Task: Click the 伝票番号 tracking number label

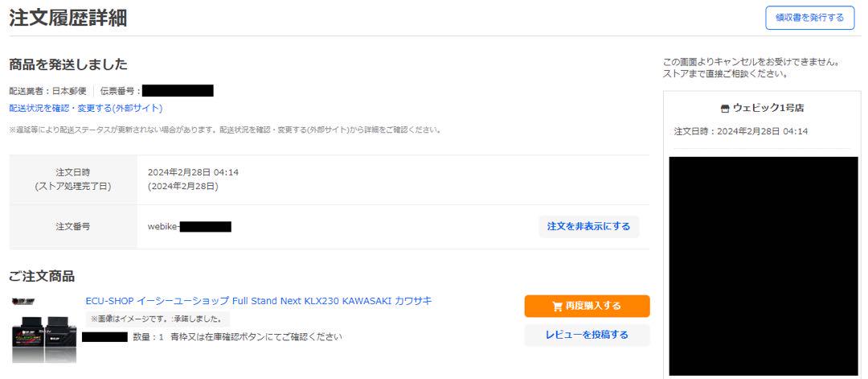Action: (x=120, y=91)
